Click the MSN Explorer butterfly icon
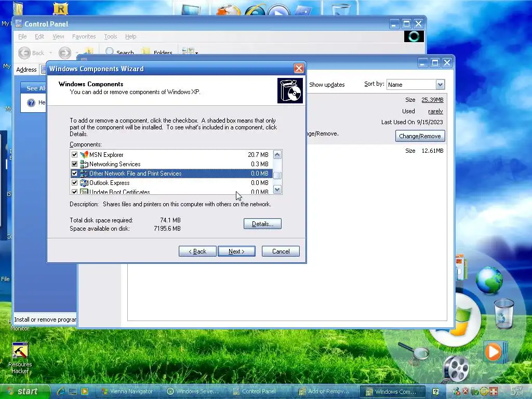Image resolution: width=532 pixels, height=399 pixels. point(84,155)
